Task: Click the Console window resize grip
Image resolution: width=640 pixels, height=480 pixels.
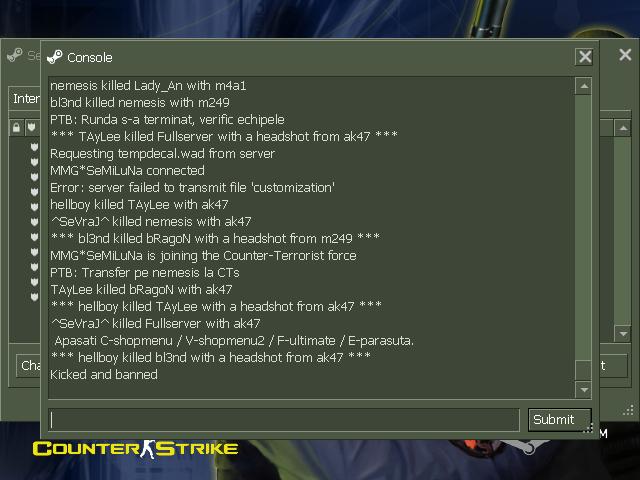Action: click(x=588, y=428)
